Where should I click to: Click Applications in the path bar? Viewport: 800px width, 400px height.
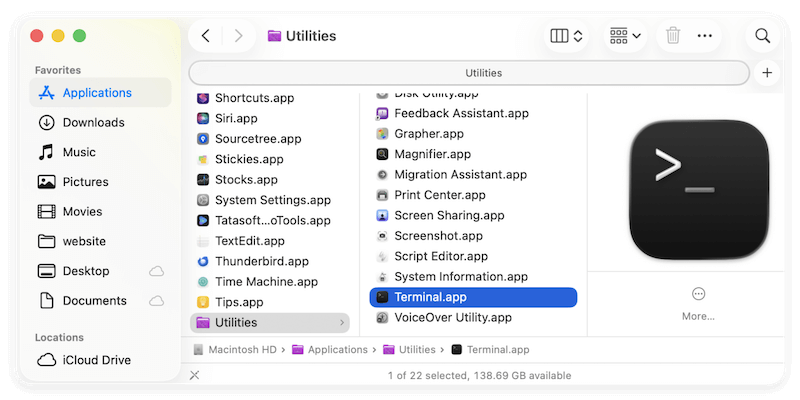coord(330,349)
